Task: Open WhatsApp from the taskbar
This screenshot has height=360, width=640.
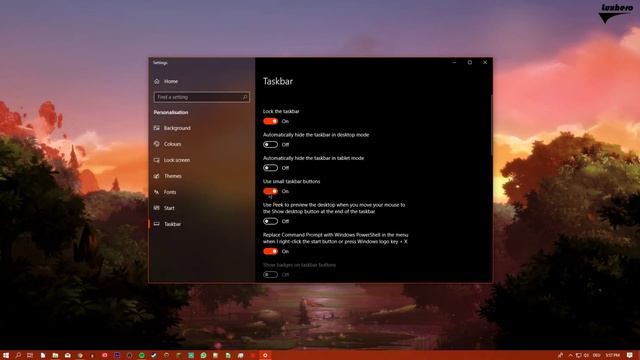Action: 203,356
